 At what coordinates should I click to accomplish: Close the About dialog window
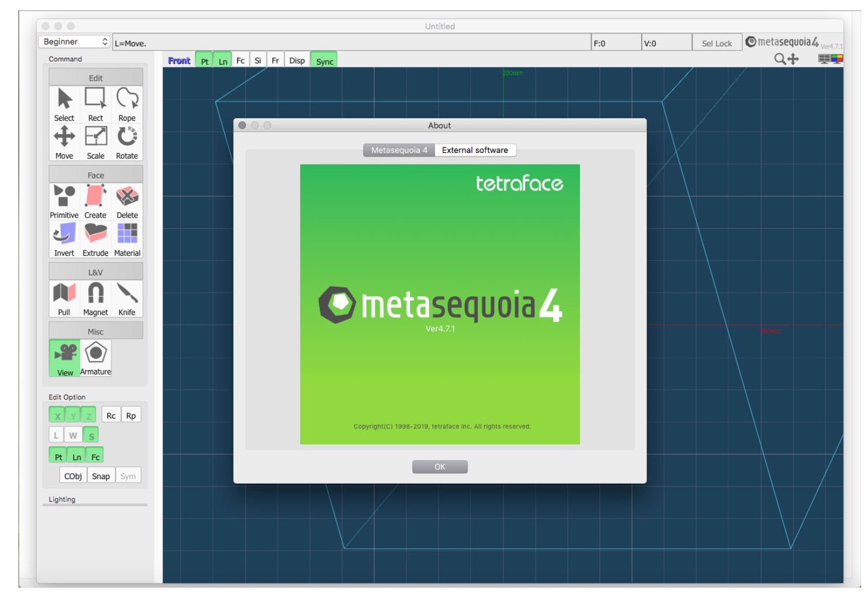pyautogui.click(x=242, y=125)
